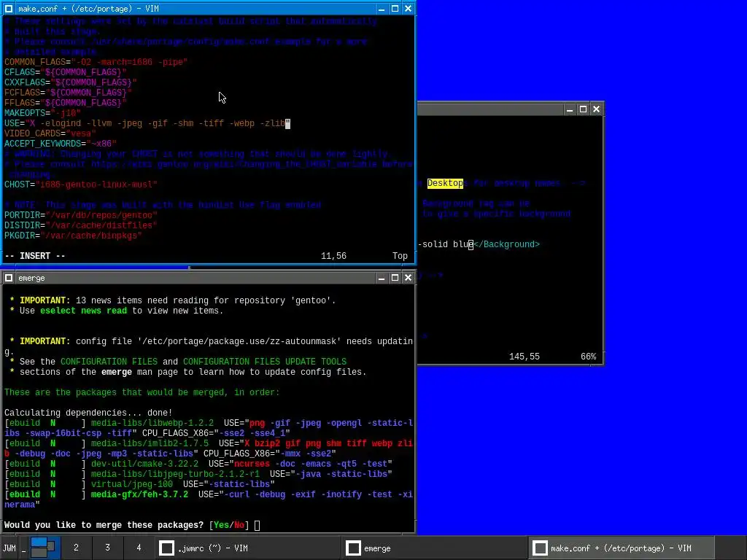Click the virtual/jpeg-100 package entry
Screen dimensions: 747x560
coord(132,484)
